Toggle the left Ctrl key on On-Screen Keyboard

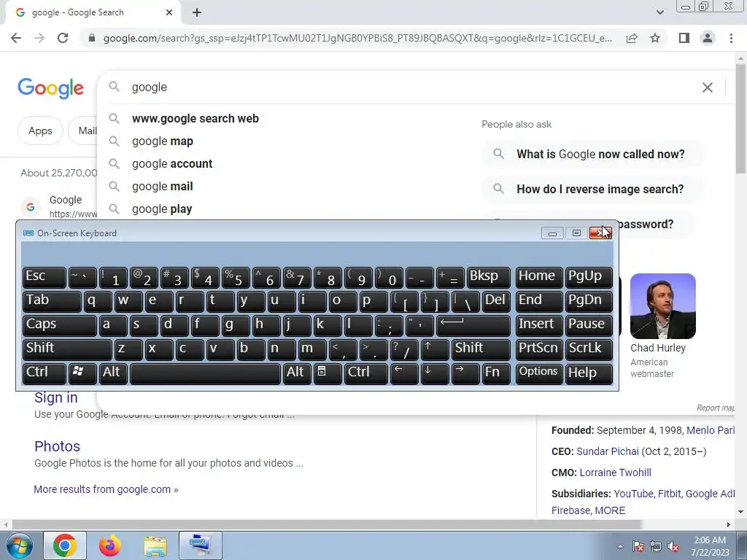[x=44, y=373]
